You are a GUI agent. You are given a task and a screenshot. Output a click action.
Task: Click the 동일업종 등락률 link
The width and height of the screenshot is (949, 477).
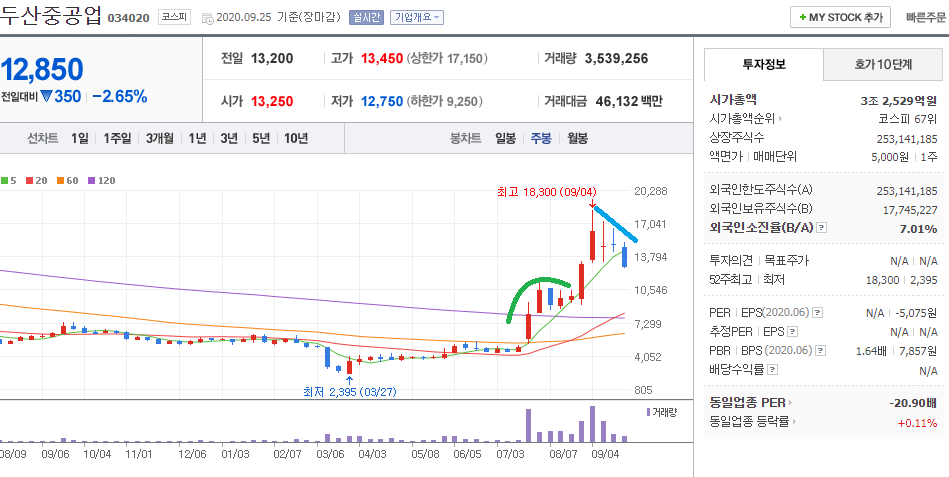[x=749, y=422]
